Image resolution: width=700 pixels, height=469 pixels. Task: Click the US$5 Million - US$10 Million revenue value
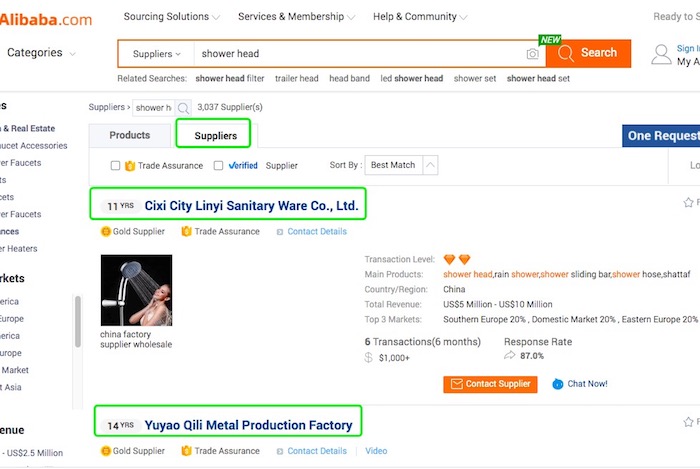498,304
